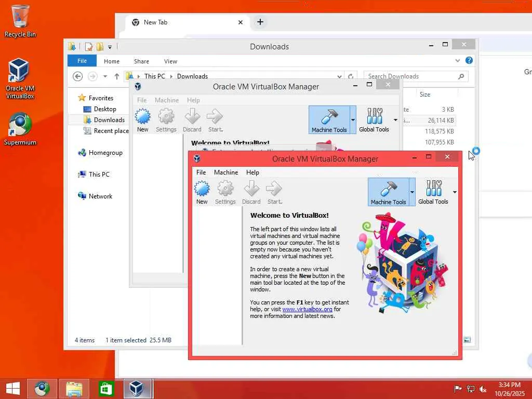
Task: Click the Search Downloads field
Action: (x=416, y=76)
